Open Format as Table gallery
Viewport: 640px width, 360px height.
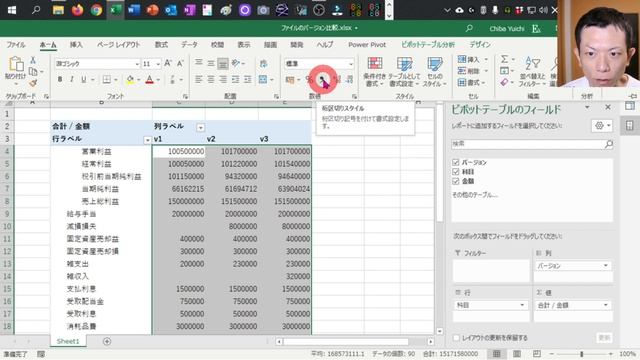pyautogui.click(x=404, y=71)
